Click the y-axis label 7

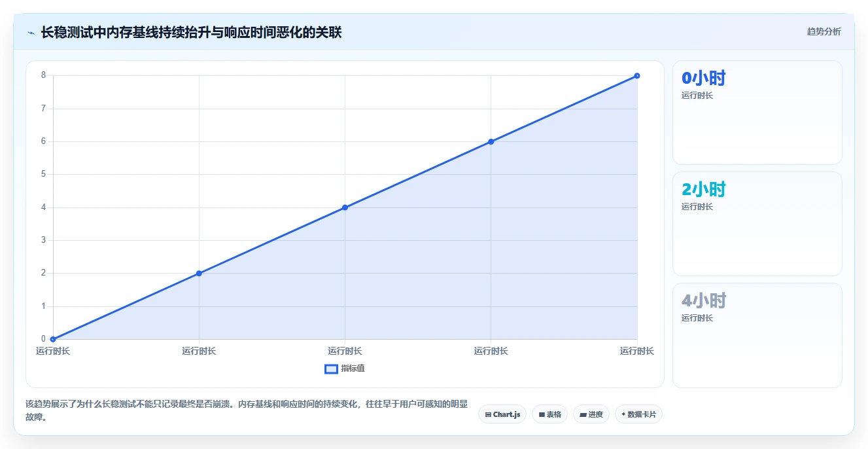tap(43, 108)
